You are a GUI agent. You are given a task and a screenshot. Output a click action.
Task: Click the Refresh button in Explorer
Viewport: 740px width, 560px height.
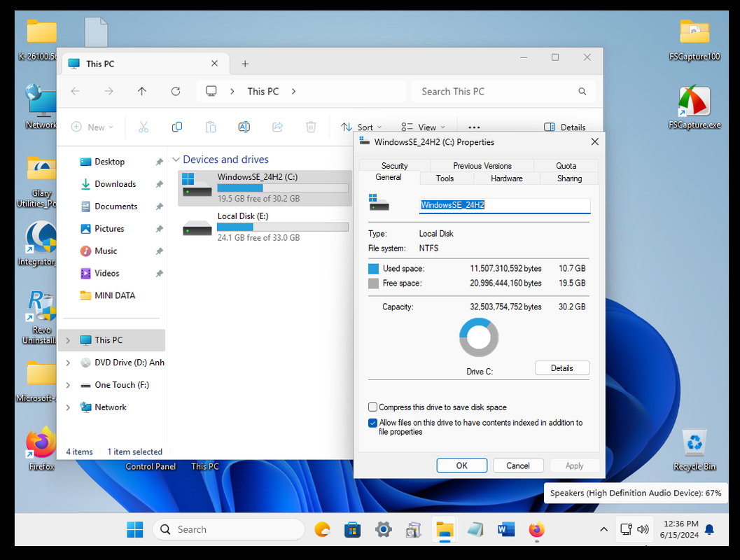176,92
